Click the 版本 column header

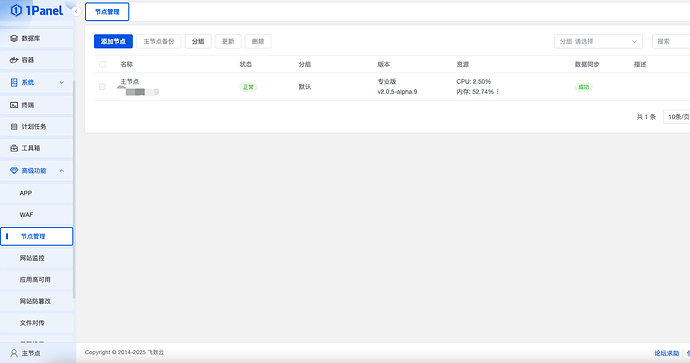pyautogui.click(x=383, y=64)
